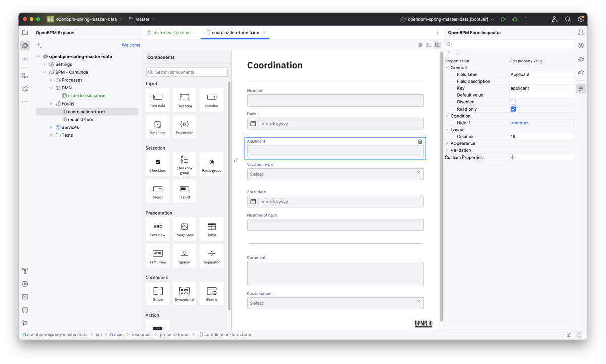Uncheck the Read only checkbox
This screenshot has width=606, height=364.
coord(513,109)
